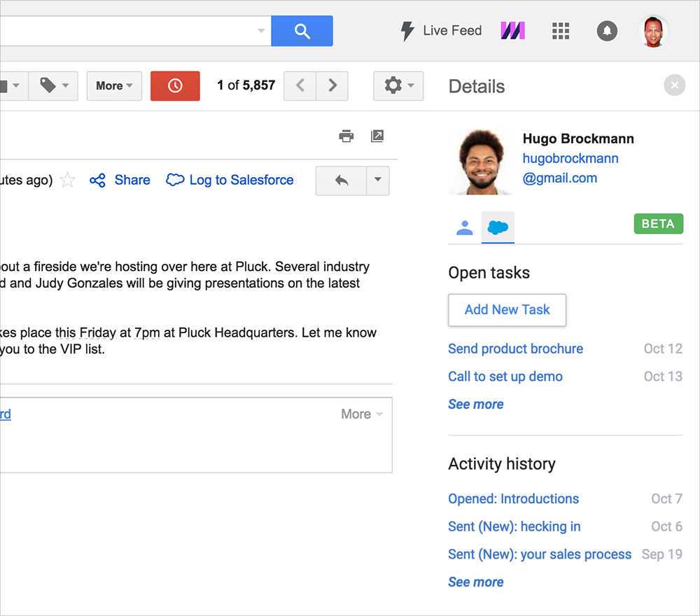Click the blue search button
Screen dimensions: 700x616
pyautogui.click(x=302, y=31)
